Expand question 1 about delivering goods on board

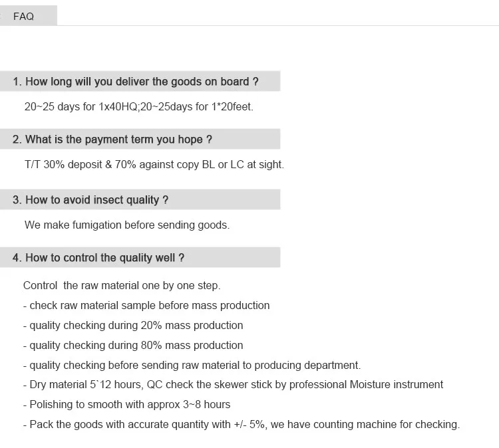pos(136,82)
